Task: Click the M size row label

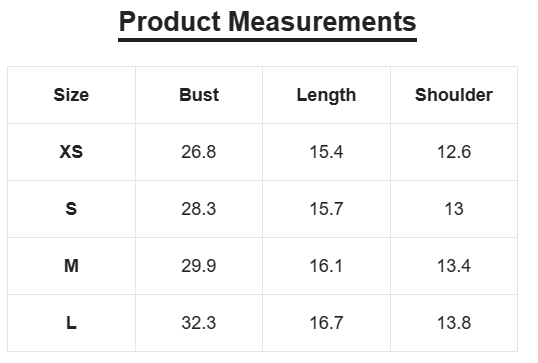Action: coord(71,266)
